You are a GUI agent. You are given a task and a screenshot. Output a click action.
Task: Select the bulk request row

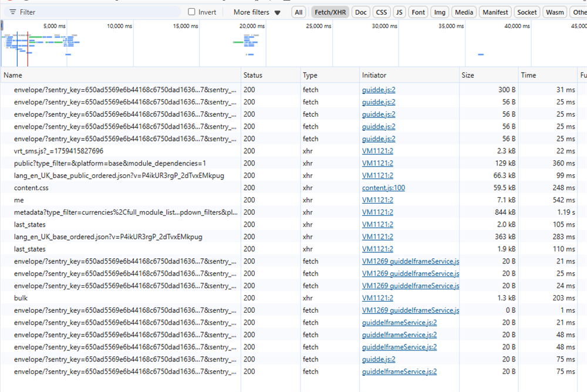[21, 298]
